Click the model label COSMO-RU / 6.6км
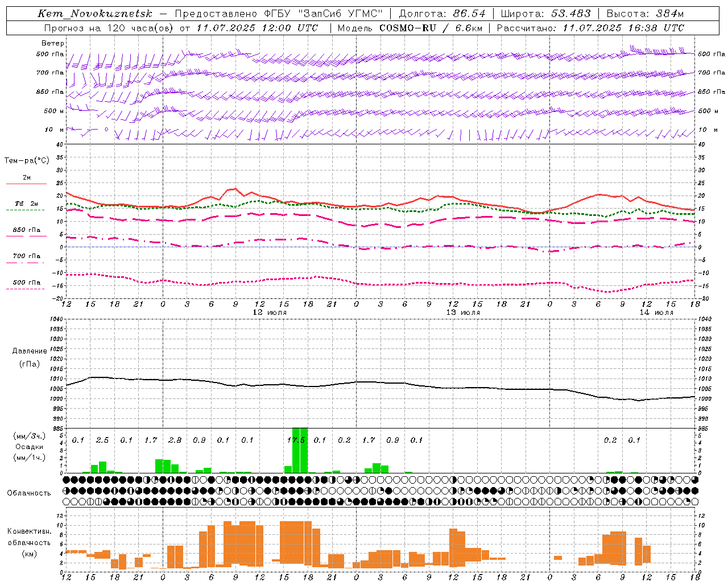This screenshot has height=582, width=728. tap(431, 28)
